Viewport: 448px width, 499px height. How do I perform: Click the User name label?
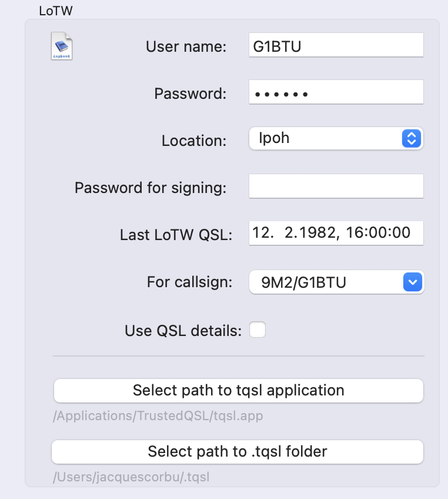tap(186, 46)
